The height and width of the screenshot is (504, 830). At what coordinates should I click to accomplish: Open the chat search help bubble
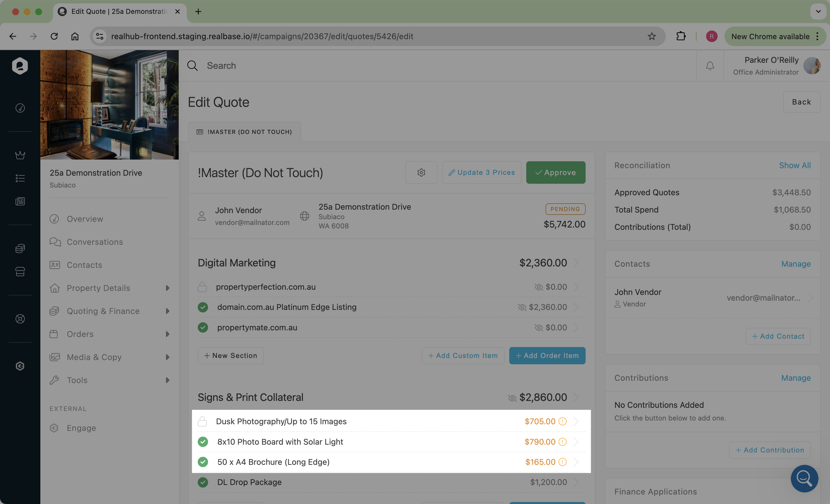pos(804,478)
